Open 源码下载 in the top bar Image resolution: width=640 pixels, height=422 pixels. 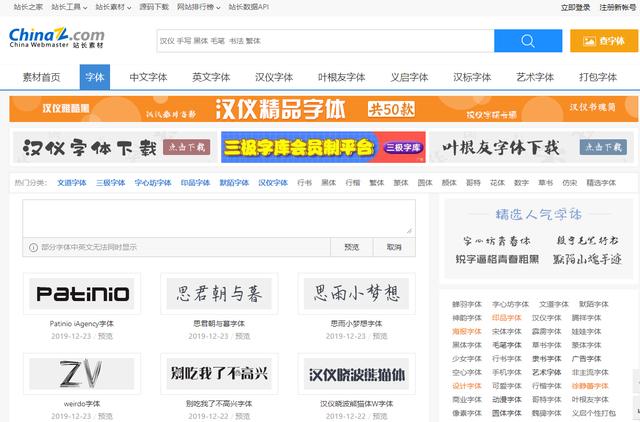154,7
